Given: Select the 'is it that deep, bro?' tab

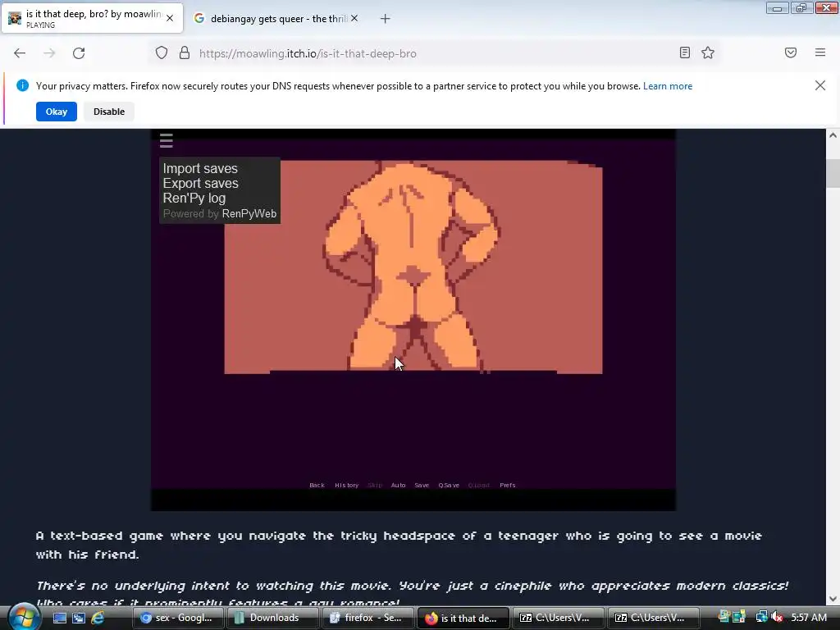Looking at the screenshot, I should pos(92,18).
